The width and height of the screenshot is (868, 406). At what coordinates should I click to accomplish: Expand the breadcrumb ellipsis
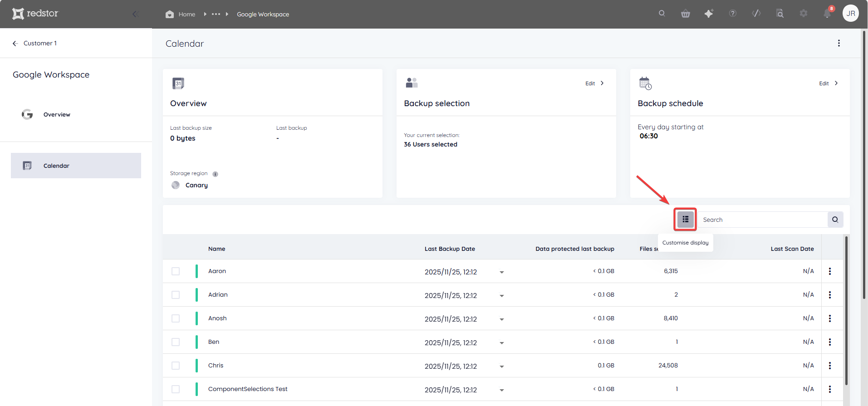(216, 14)
